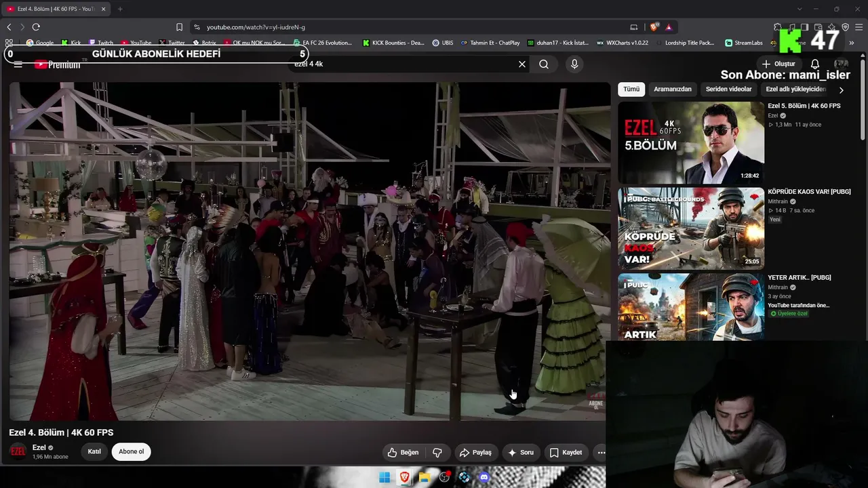Click the Katıl join button
Screen dimensions: 868x488
pos(94,452)
